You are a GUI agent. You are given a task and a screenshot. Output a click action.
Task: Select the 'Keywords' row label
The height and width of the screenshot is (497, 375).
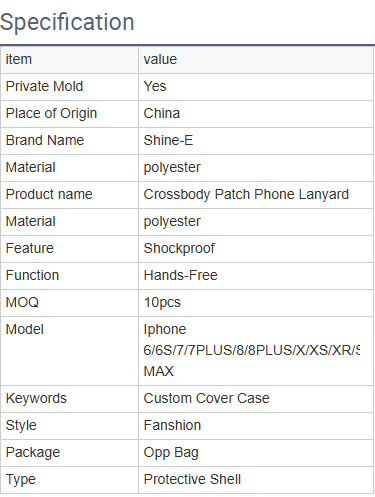pos(36,398)
